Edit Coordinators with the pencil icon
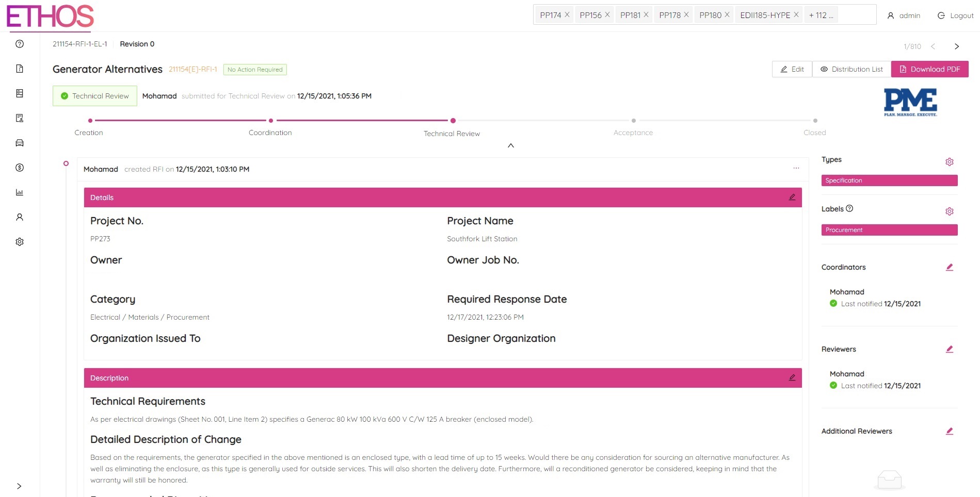The width and height of the screenshot is (980, 497). 949,267
